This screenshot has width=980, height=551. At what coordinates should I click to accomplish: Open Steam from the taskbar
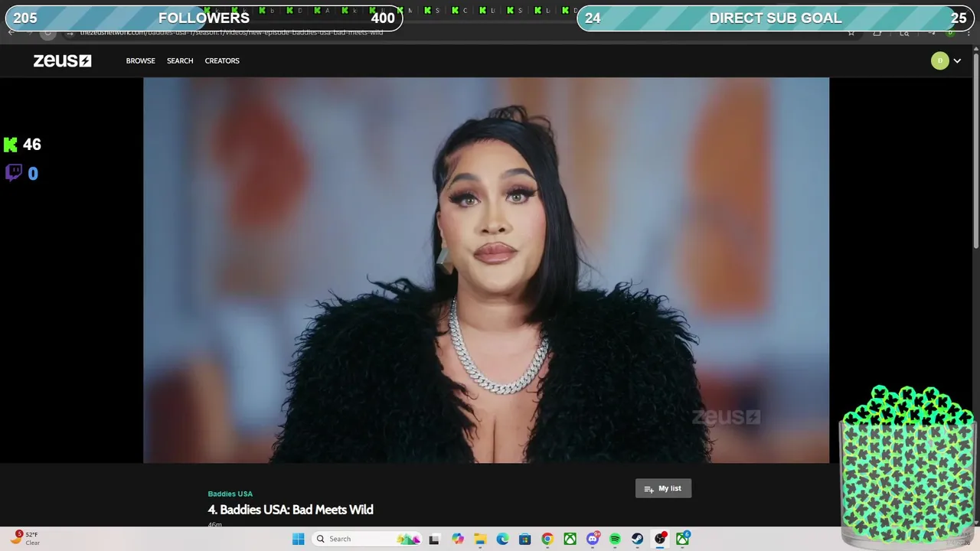point(637,539)
